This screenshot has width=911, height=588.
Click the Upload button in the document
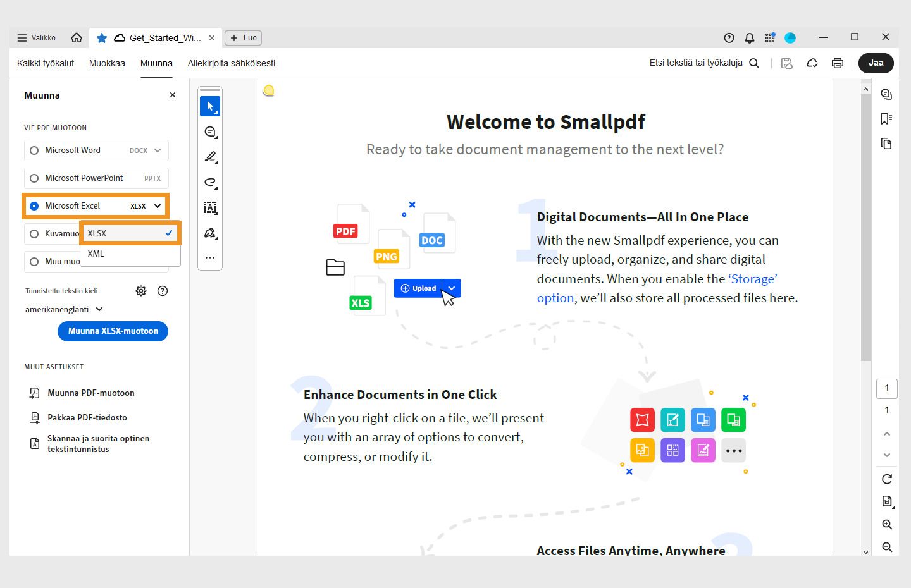coord(418,288)
